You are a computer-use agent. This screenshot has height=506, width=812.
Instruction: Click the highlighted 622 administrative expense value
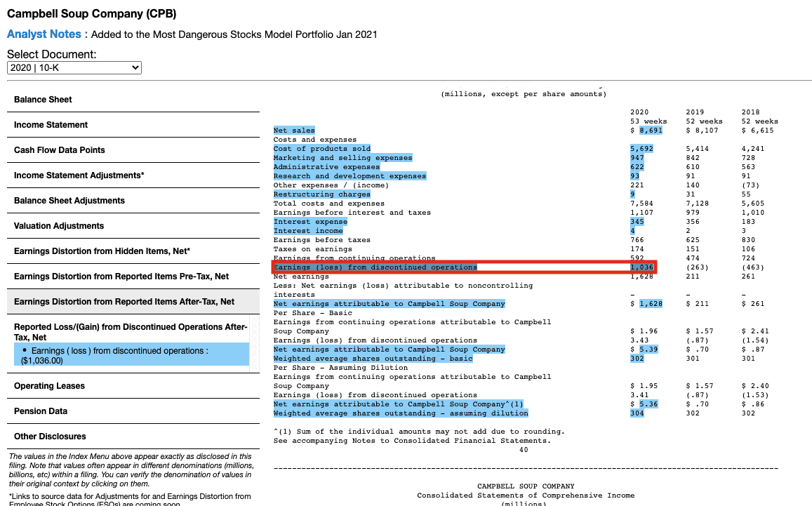point(637,167)
